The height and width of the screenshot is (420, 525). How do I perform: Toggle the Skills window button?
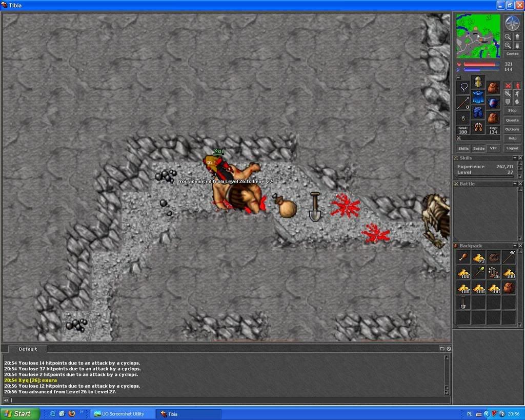(463, 148)
